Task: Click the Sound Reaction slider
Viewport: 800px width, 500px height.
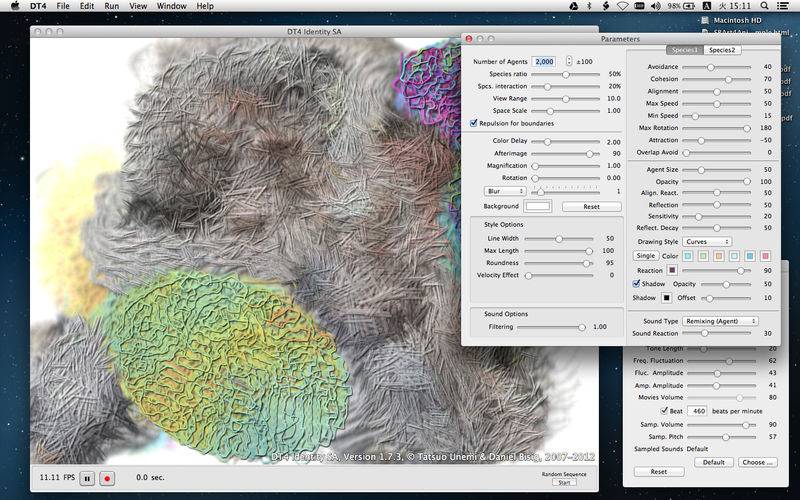Action: [x=716, y=333]
